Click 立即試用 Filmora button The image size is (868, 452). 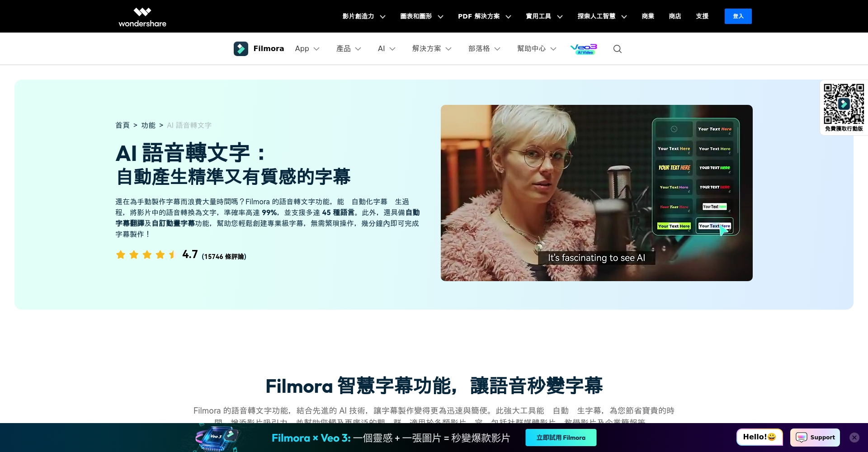(x=561, y=438)
